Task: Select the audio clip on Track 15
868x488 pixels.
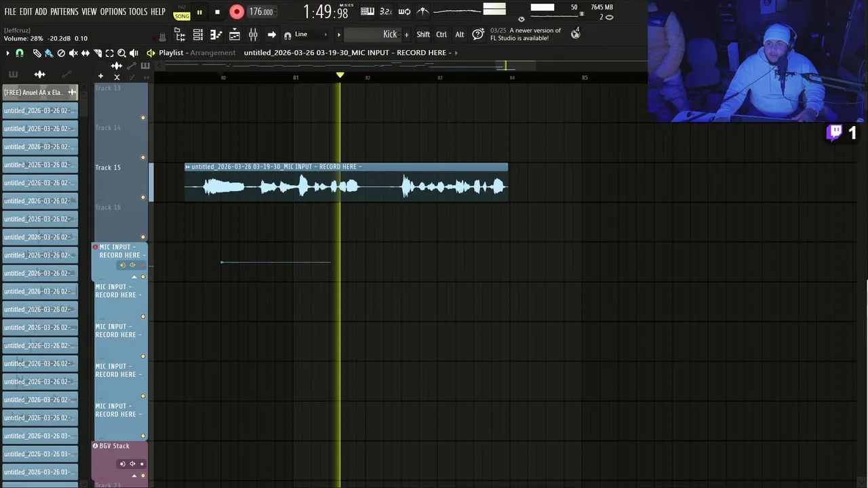Action: click(346, 182)
